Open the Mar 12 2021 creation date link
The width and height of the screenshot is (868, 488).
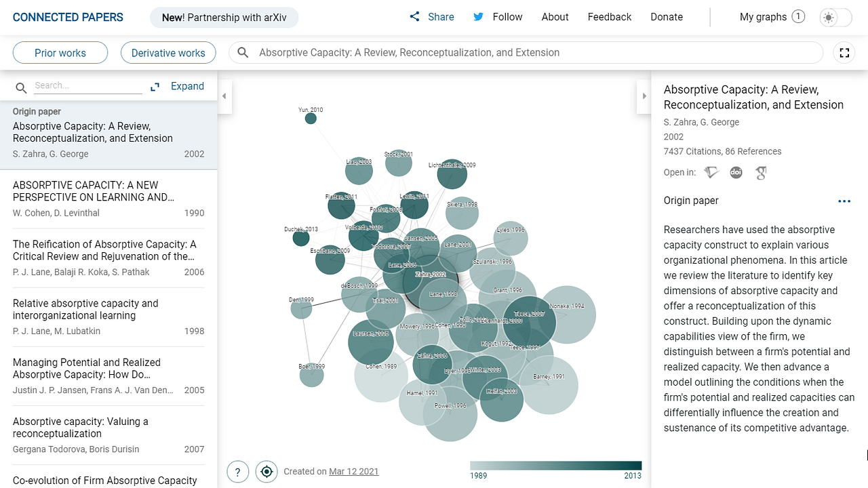coord(353,471)
